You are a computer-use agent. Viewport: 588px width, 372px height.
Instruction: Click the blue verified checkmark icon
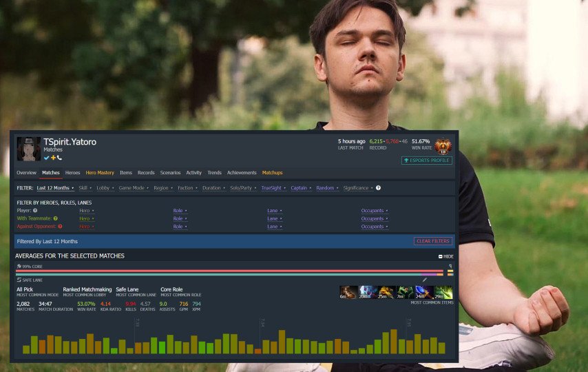tap(46, 158)
